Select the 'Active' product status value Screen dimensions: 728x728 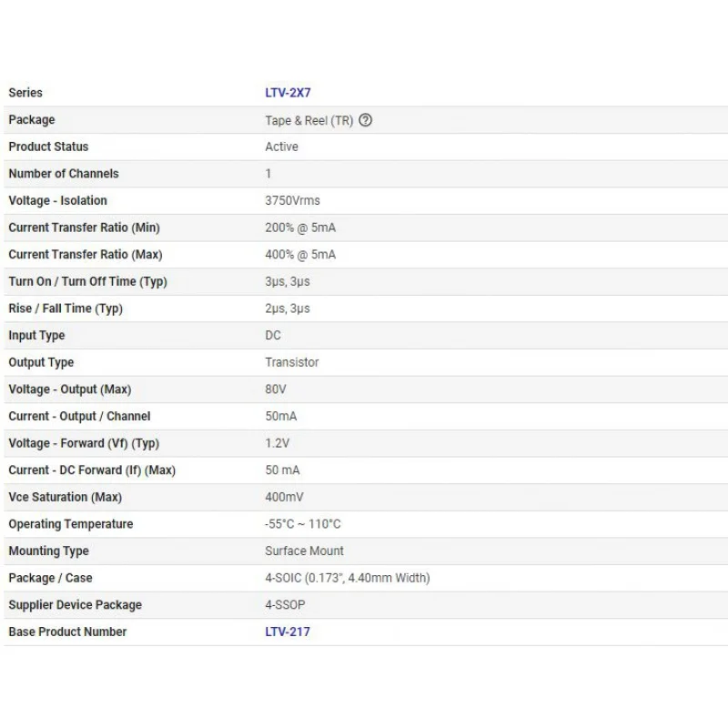pyautogui.click(x=281, y=147)
